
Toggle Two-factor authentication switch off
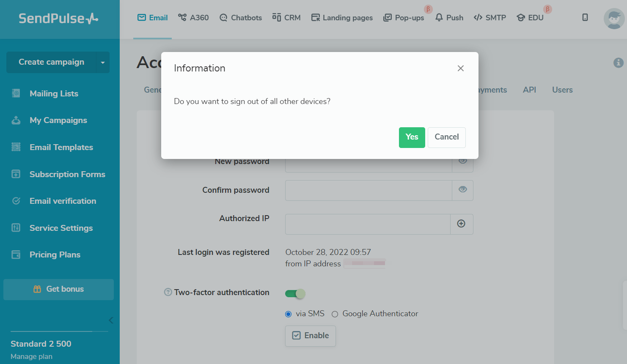(x=295, y=293)
